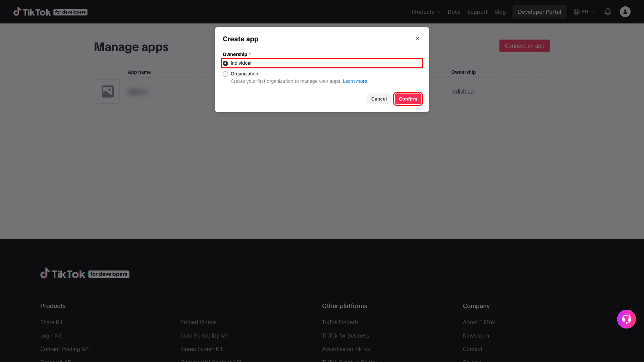Open the Login Kit footer link

51,336
